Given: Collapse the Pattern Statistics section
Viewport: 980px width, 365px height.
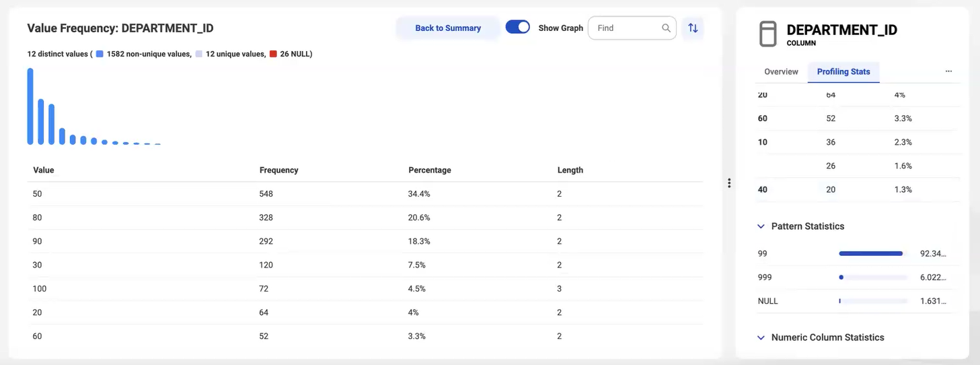Looking at the screenshot, I should point(761,226).
